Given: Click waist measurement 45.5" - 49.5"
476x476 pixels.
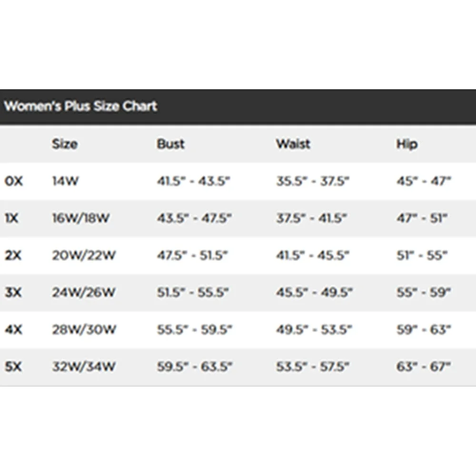Looking at the screenshot, I should [x=314, y=292].
